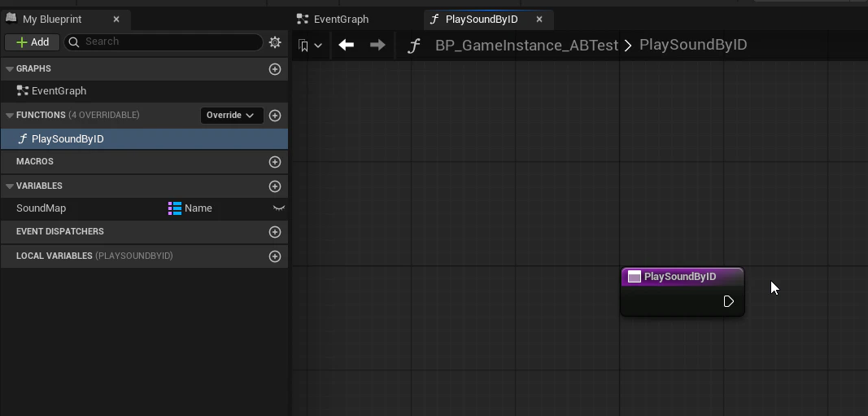This screenshot has width=868, height=416.
Task: Focus the My Blueprint search field
Action: [x=164, y=42]
